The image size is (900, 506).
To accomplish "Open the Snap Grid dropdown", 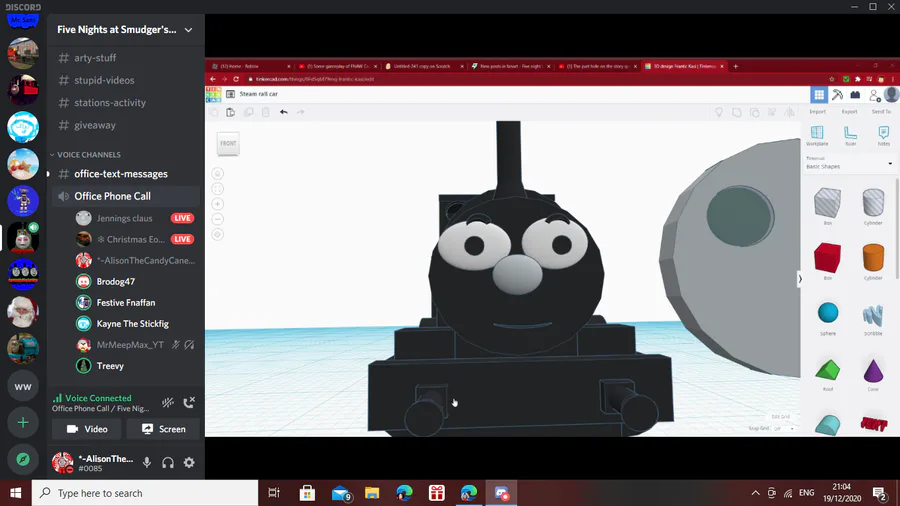I will (783, 429).
